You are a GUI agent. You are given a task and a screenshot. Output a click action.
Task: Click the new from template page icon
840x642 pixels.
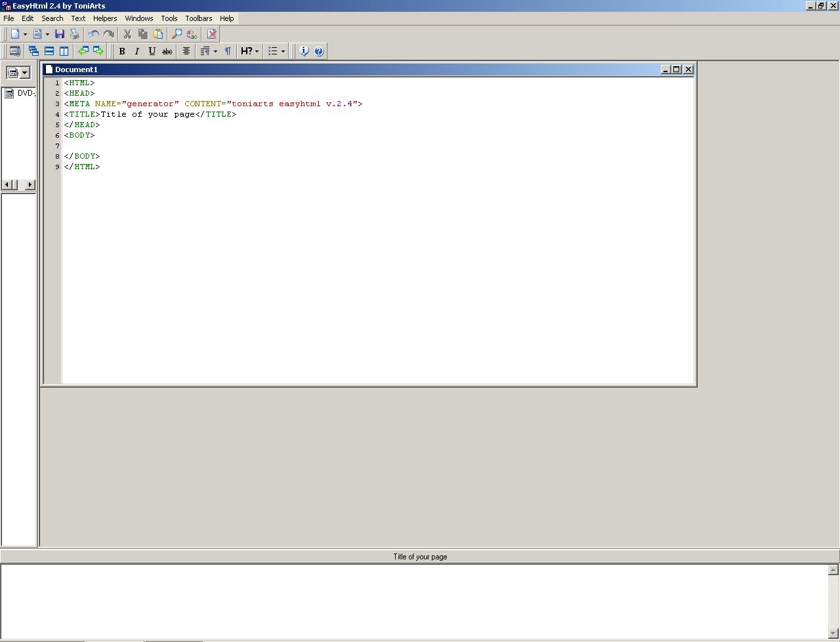pos(37,34)
